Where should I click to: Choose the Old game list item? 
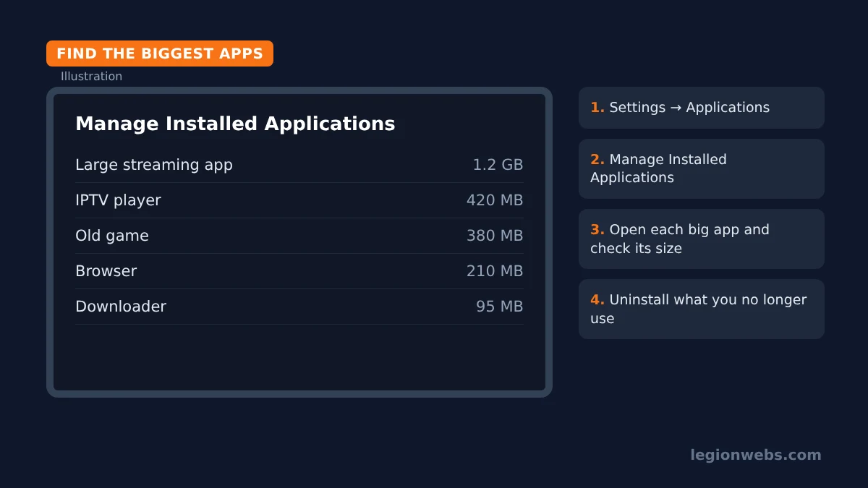(299, 236)
